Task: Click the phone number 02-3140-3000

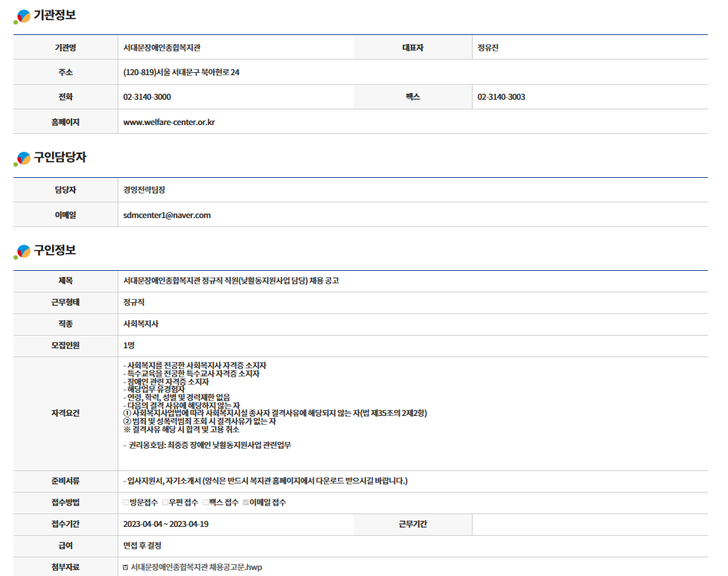Action: coord(147,97)
